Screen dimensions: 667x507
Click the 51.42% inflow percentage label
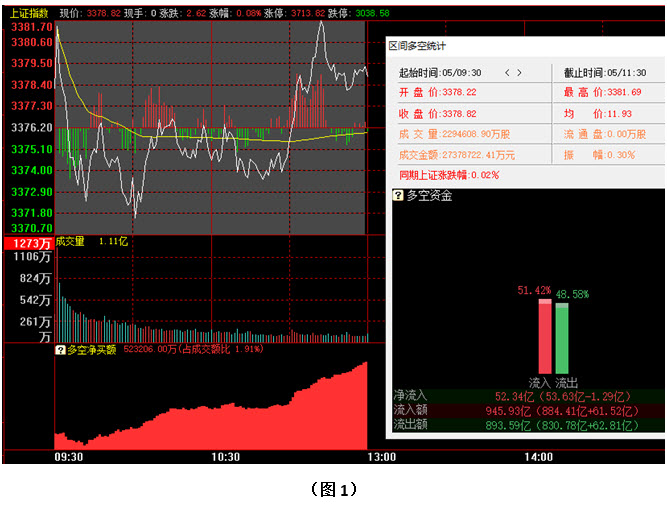(534, 291)
